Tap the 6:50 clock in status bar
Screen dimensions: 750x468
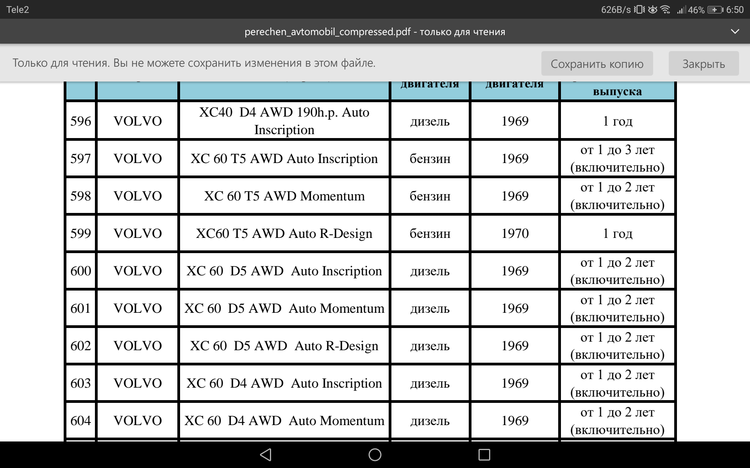(735, 10)
